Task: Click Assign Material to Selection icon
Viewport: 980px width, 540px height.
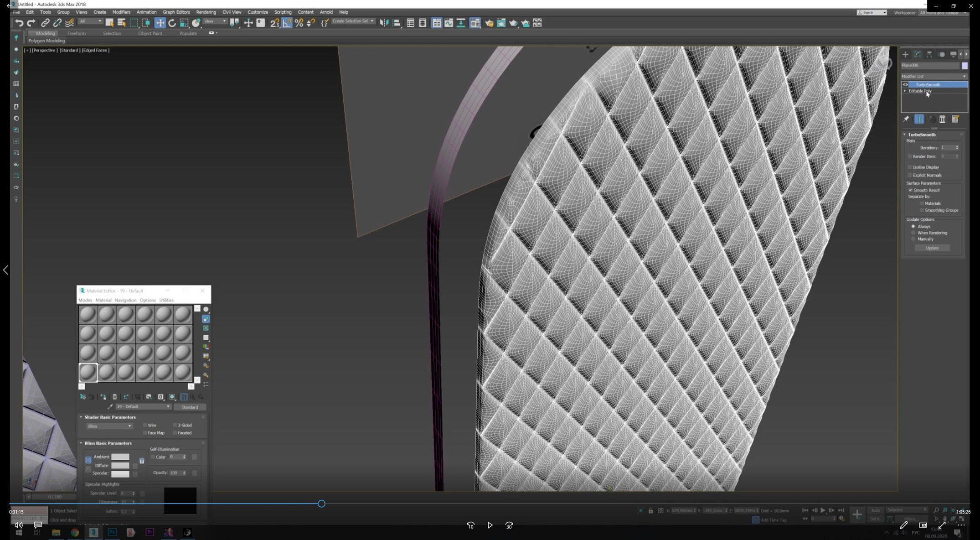Action: coord(103,397)
